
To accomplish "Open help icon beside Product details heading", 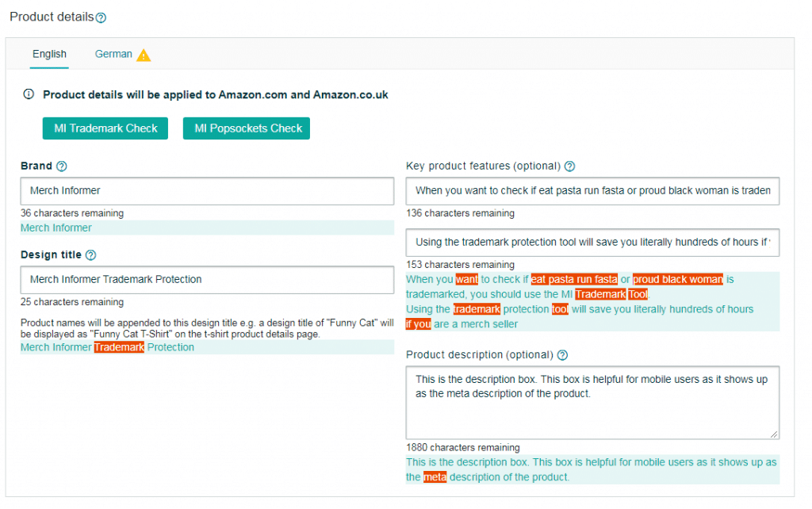I will tap(101, 17).
